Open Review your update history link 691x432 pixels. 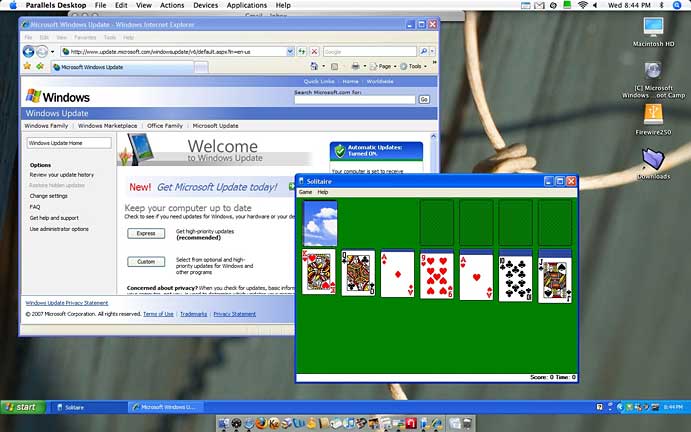pyautogui.click(x=62, y=175)
